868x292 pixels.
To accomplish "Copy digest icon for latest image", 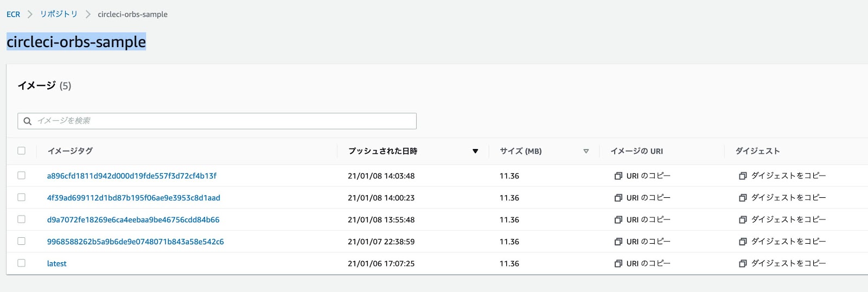I will (x=743, y=264).
